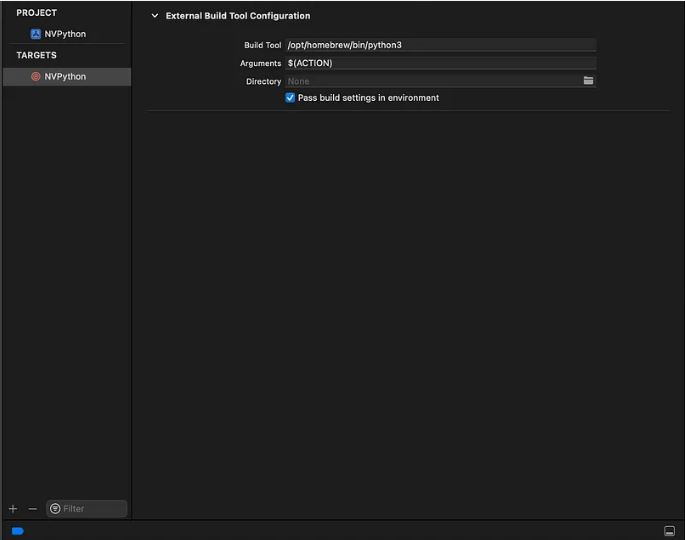Click the filter icon in sidebar
This screenshot has height=540, width=685.
(x=55, y=509)
